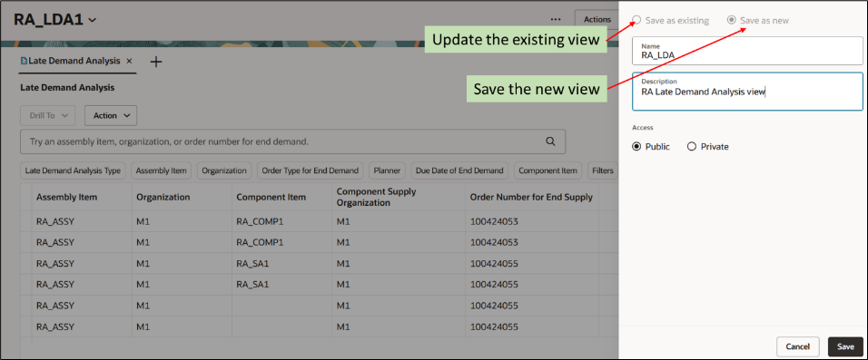Click the Late Demand Analysis tab document icon
Image resolution: width=868 pixels, height=360 pixels.
24,61
